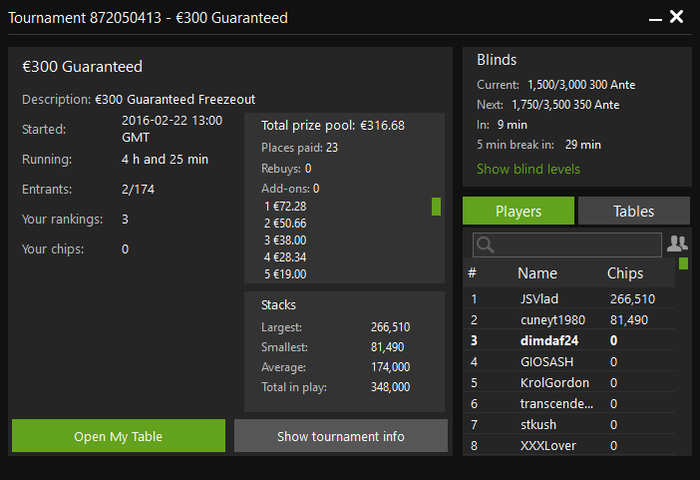Open My Table button

(118, 436)
